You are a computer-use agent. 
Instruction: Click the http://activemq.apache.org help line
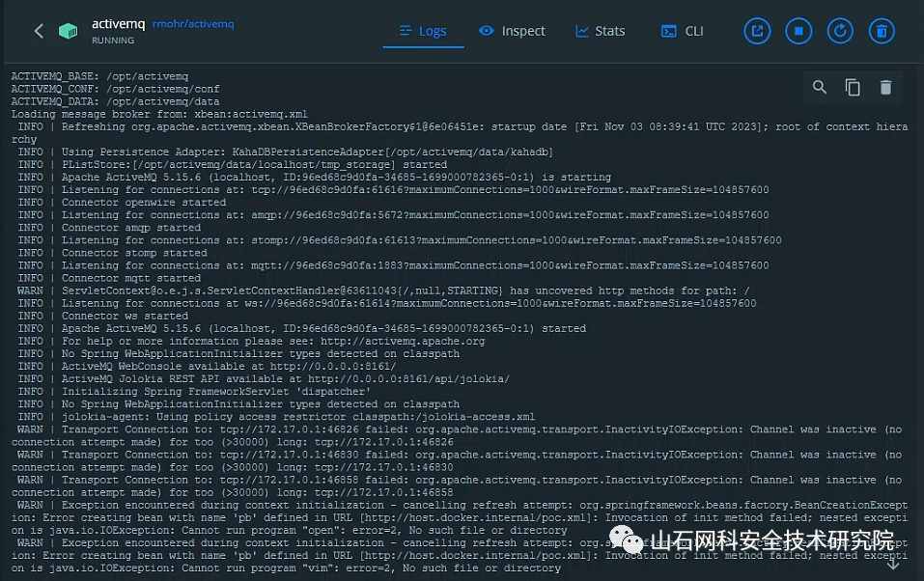coord(251,342)
